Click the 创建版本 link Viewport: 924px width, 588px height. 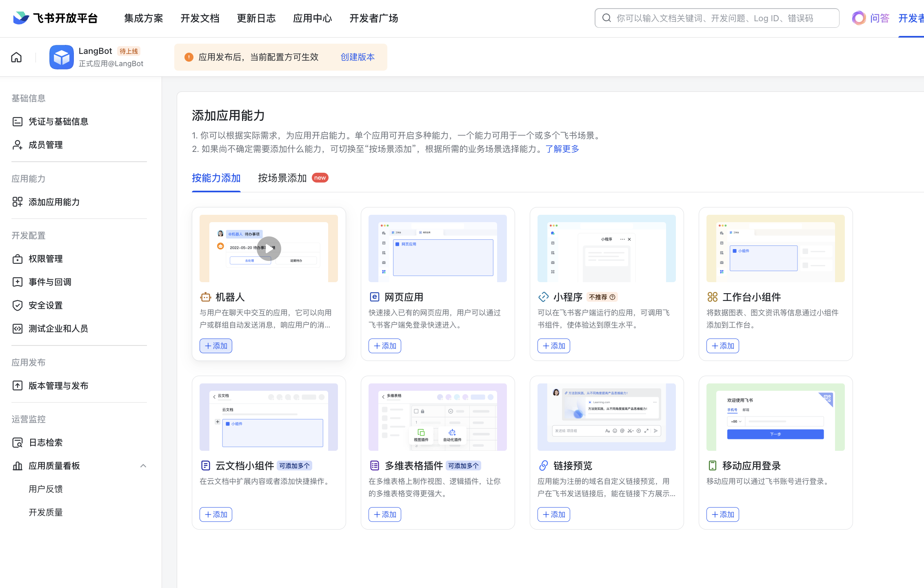[358, 57]
